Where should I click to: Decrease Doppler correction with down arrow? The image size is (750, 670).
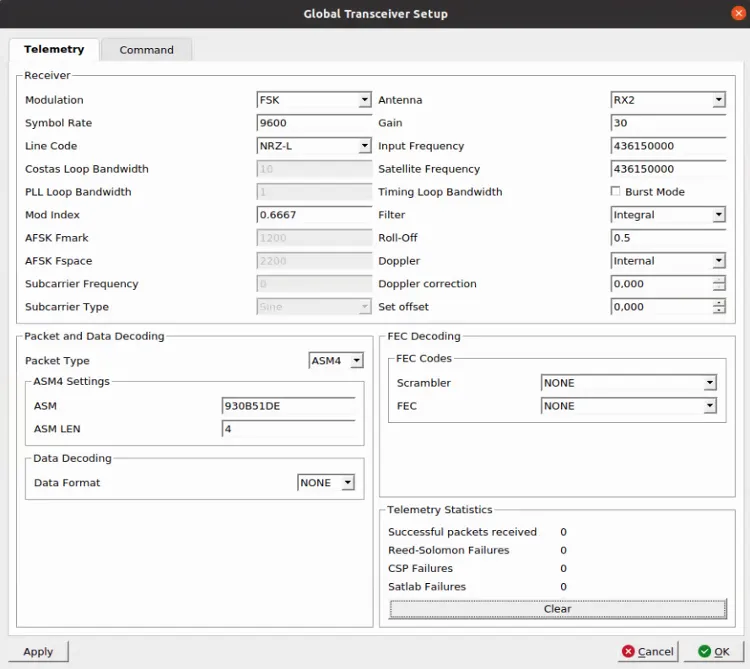point(719,287)
